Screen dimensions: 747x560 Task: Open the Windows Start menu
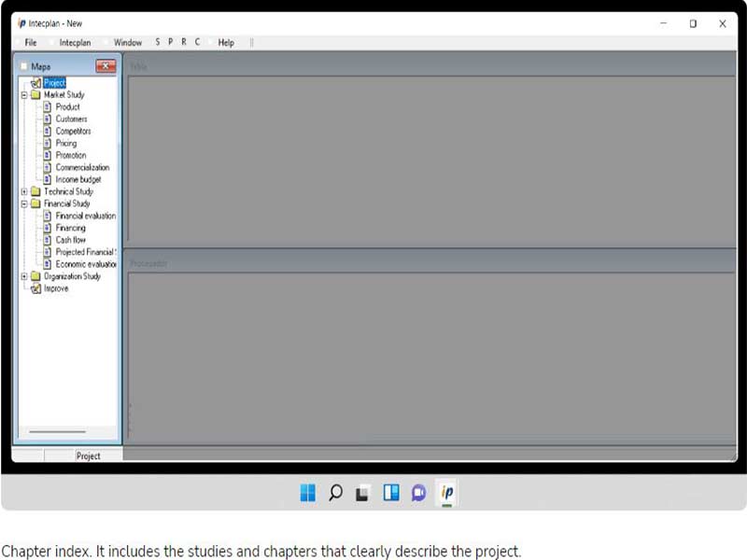tap(308, 493)
